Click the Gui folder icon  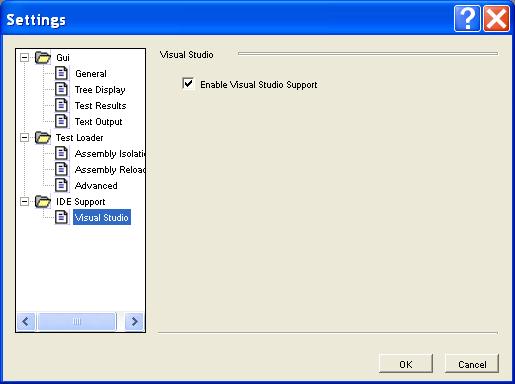(43, 57)
